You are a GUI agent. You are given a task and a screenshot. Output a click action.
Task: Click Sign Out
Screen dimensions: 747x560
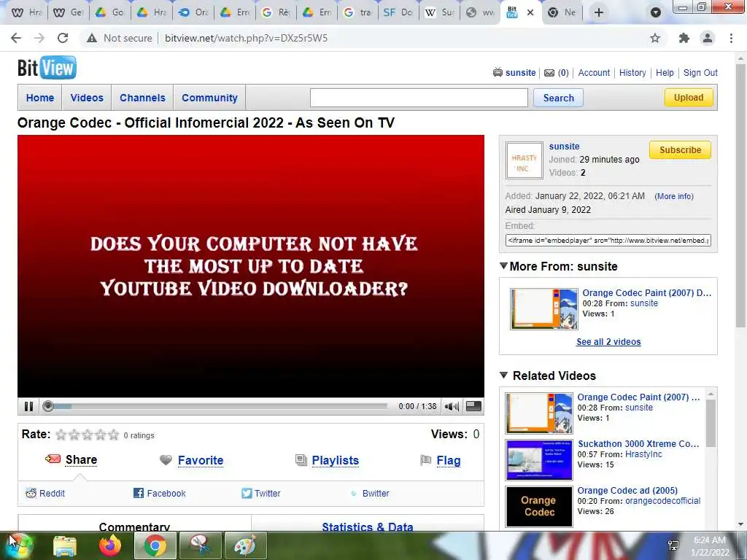(x=700, y=72)
